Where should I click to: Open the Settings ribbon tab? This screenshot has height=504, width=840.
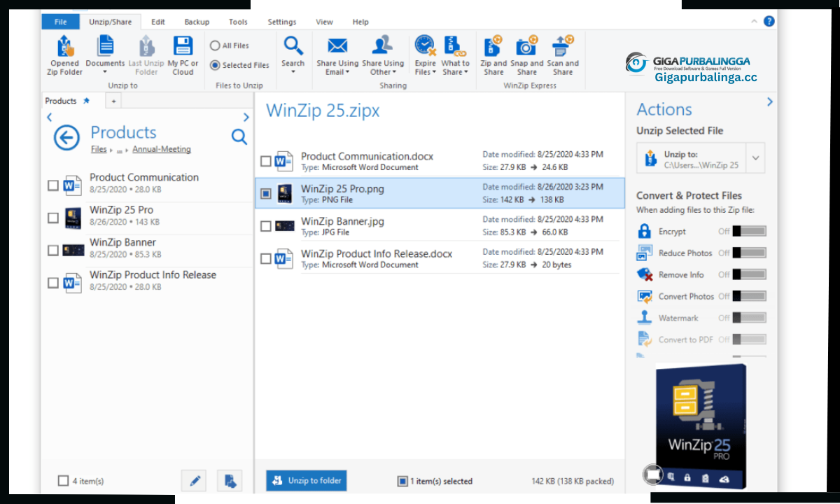click(282, 22)
